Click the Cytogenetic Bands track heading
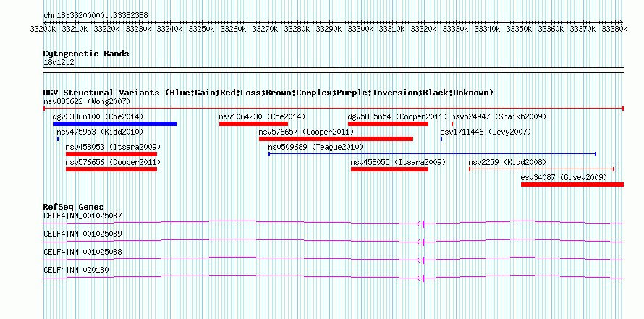This screenshot has height=319, width=644. (86, 54)
